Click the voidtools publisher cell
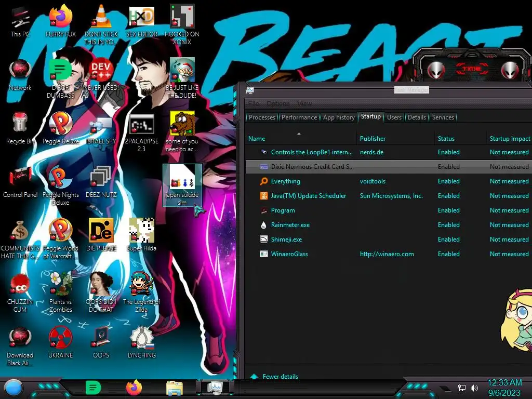Screen dimensions: 532x399 (x=373, y=181)
